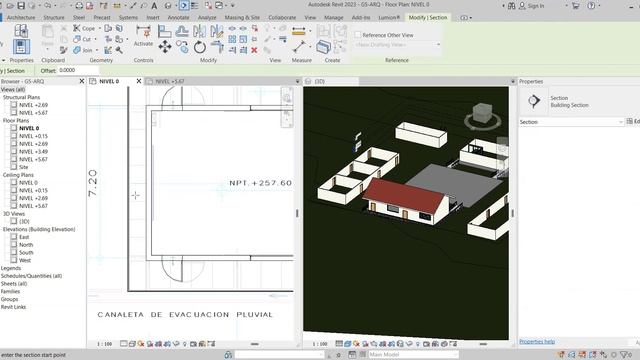
Task: Open the Cut geometry dropdown arrow
Action: (96, 39)
